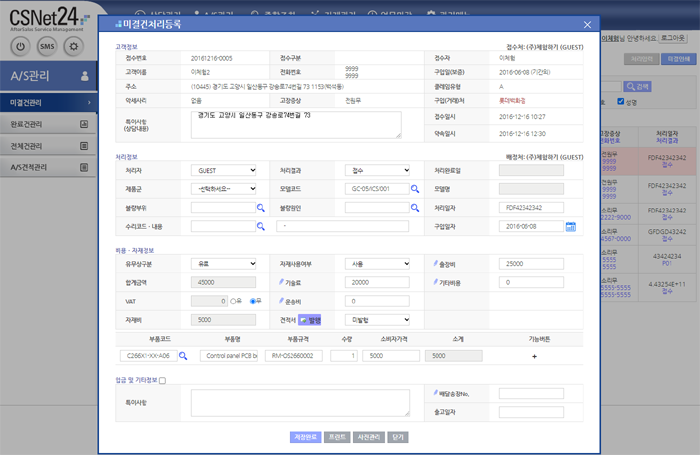Open the 견적서 미발행 dropdown

pos(377,320)
